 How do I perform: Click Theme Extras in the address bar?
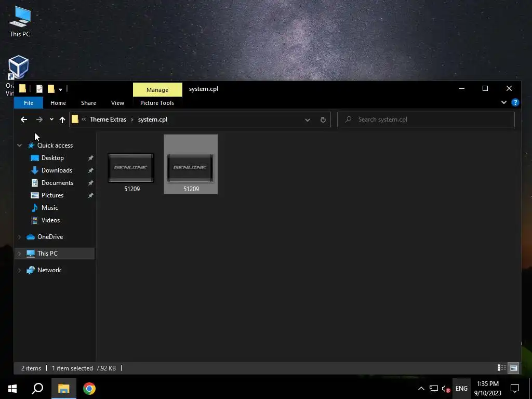[108, 119]
